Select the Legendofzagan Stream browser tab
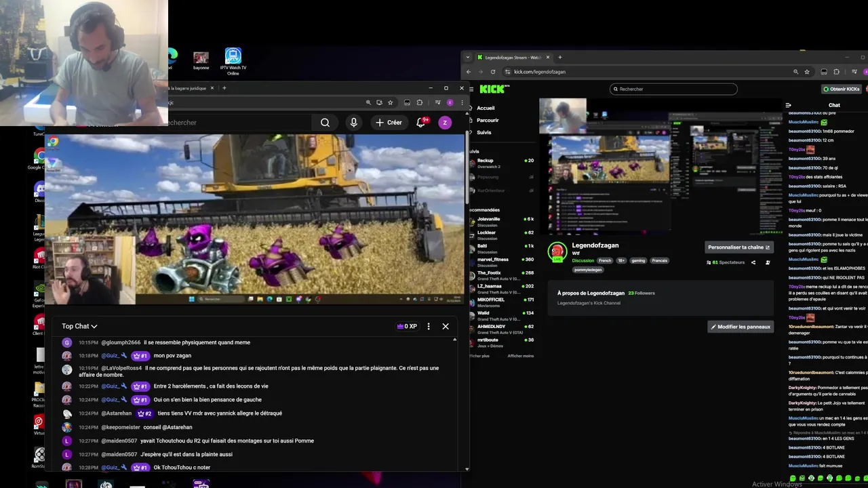 (x=513, y=58)
